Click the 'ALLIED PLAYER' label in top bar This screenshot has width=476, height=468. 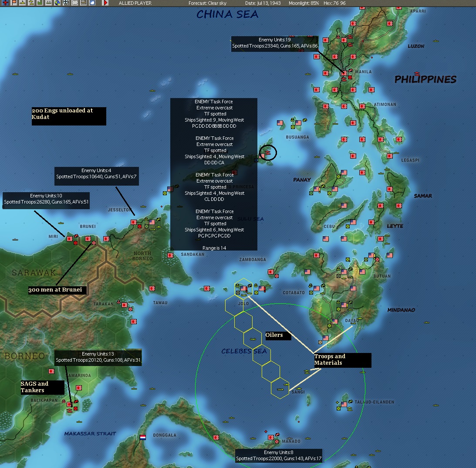tap(135, 3)
